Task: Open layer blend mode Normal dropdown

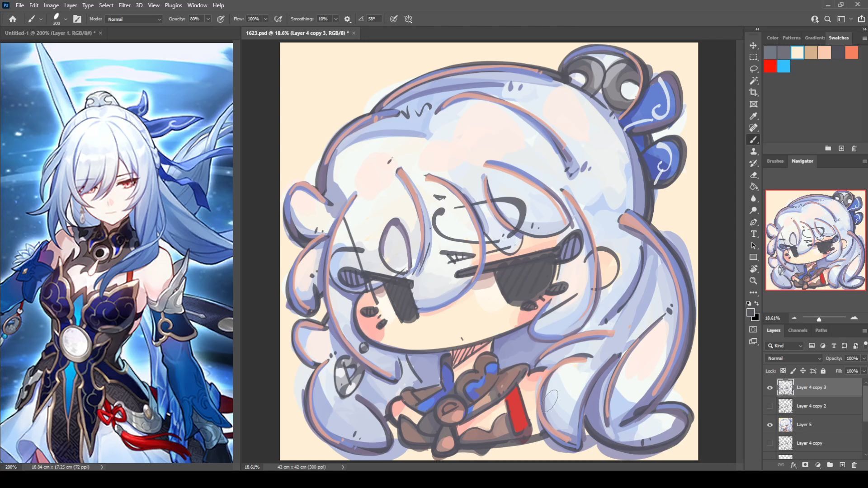Action: (794, 358)
